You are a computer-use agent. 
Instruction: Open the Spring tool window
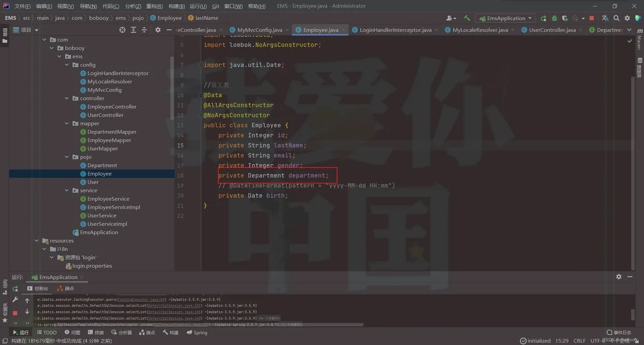click(197, 333)
